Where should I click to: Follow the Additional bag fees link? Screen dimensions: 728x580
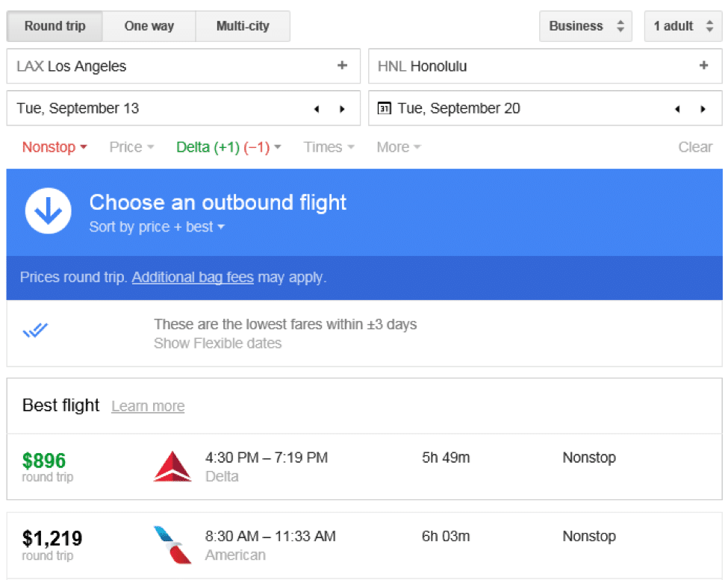pyautogui.click(x=193, y=278)
